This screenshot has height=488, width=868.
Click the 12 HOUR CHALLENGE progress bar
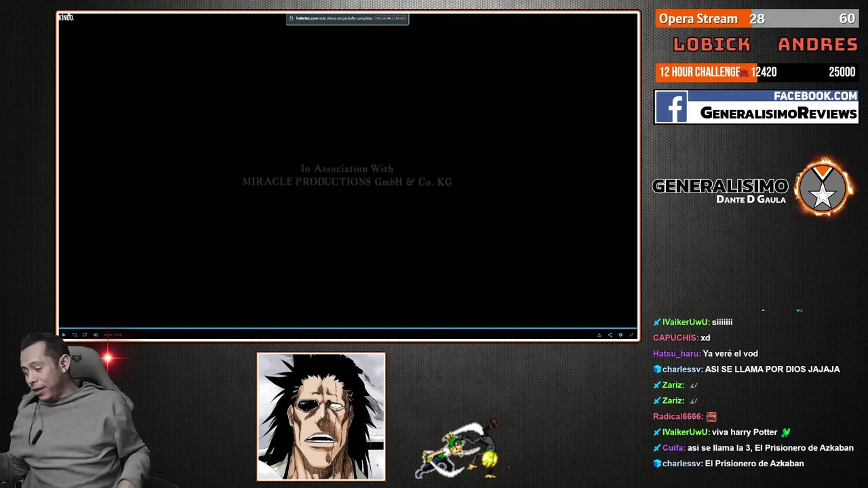coord(757,72)
